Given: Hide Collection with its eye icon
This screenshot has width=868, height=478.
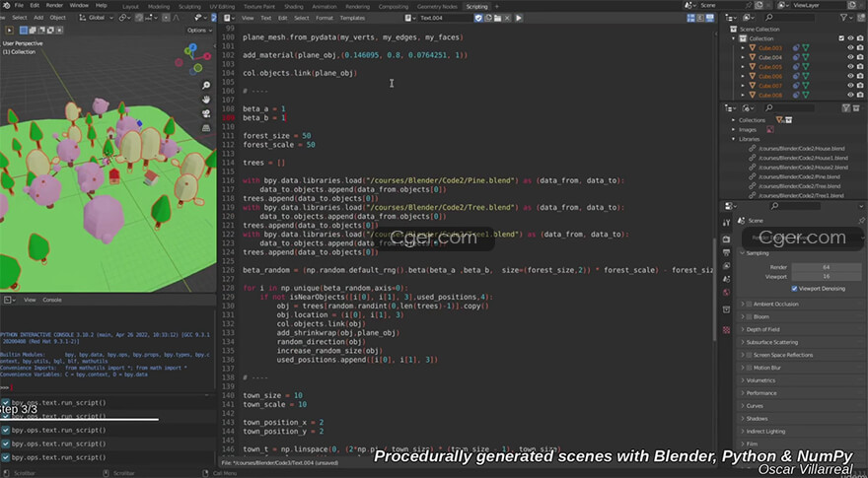Looking at the screenshot, I should pyautogui.click(x=851, y=38).
